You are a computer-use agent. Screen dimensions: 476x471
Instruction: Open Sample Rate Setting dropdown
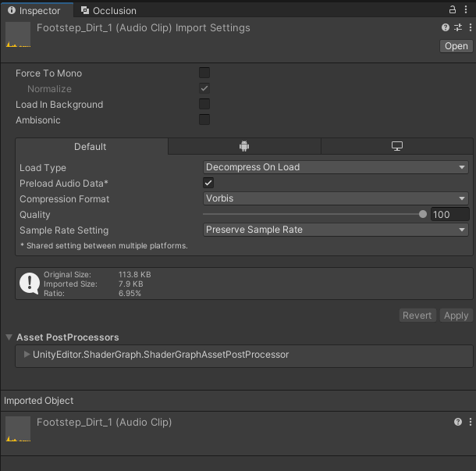pyautogui.click(x=336, y=230)
